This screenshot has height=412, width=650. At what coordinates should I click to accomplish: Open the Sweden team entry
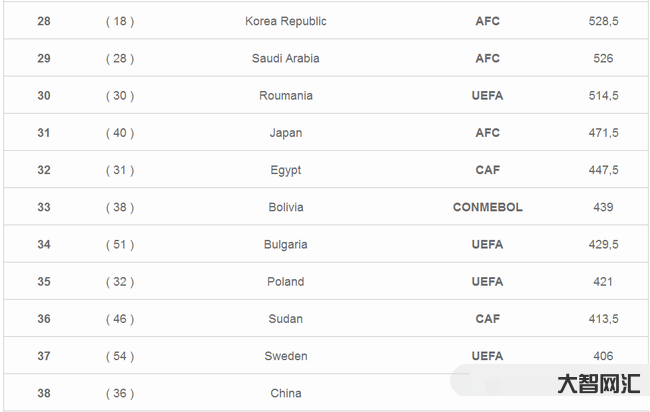pos(285,356)
